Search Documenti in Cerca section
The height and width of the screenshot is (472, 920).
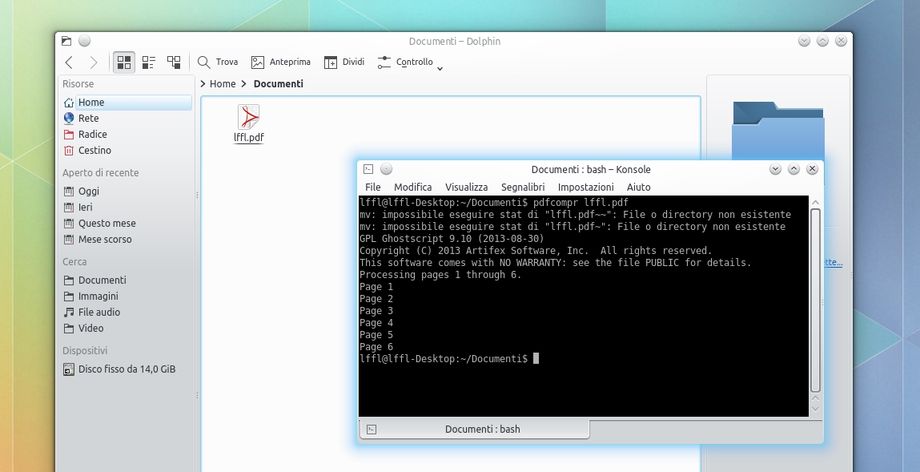(127, 280)
